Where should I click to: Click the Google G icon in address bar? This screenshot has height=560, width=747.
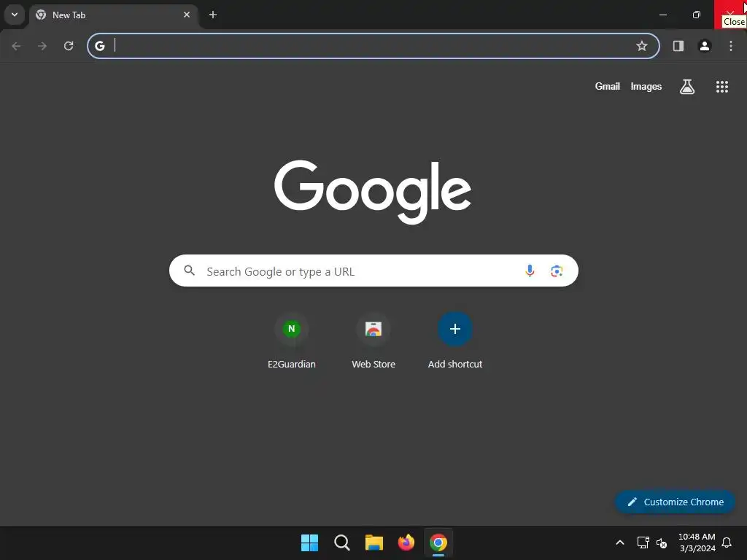99,46
